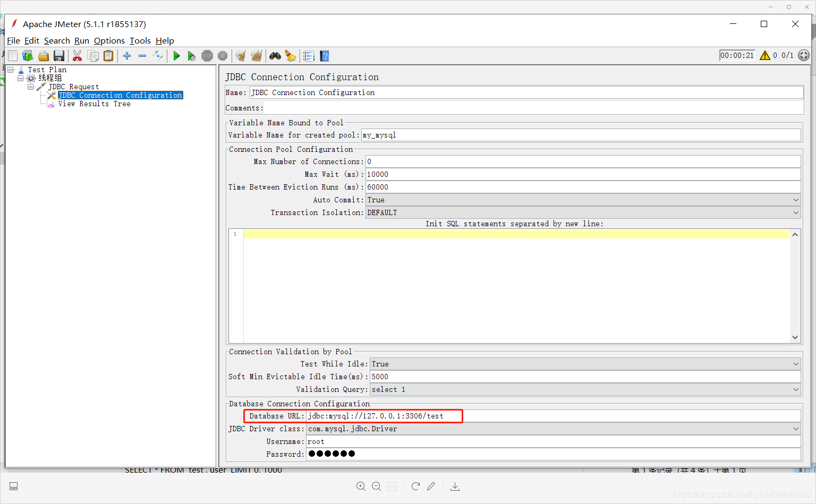Click the zoom out magnifier in viewer bar
816x504 pixels.
377,486
